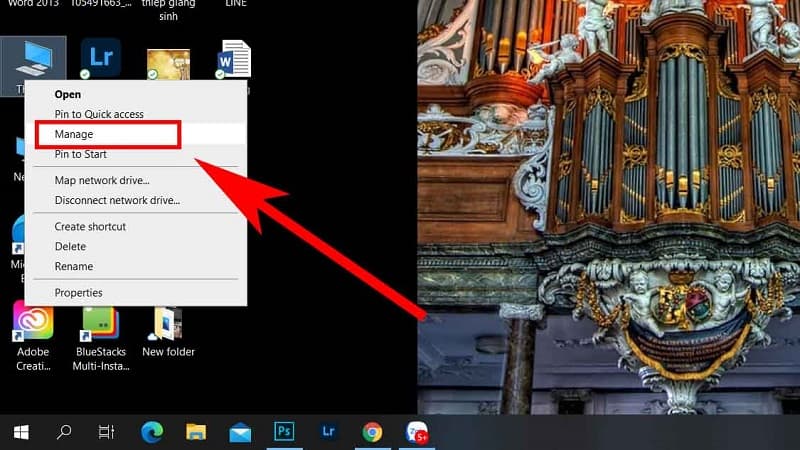Open Properties from the context menu
Viewport: 800px width, 450px height.
click(79, 293)
